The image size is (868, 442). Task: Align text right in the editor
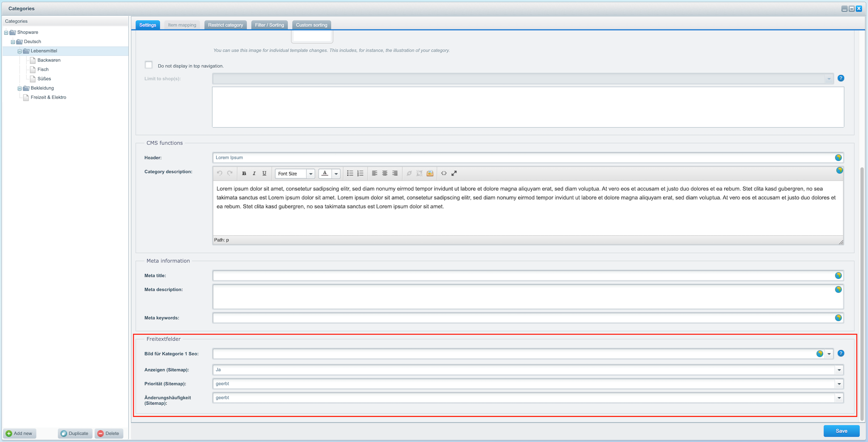click(395, 173)
